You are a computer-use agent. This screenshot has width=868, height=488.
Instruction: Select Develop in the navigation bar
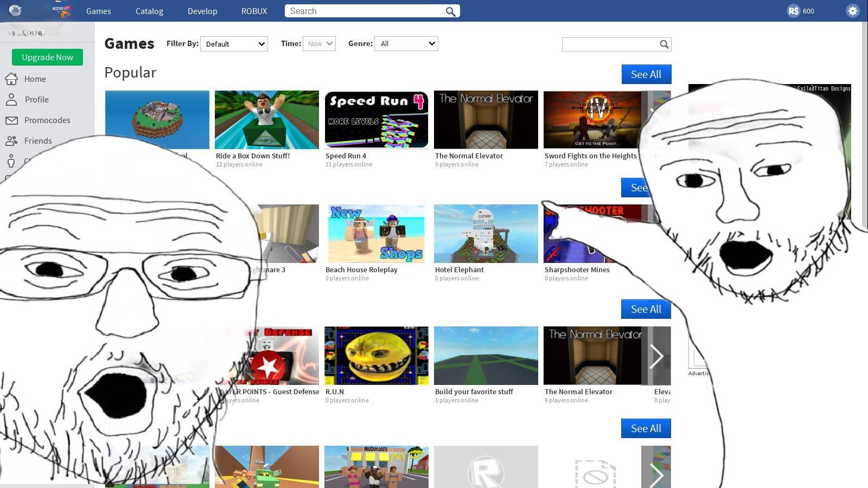coord(202,11)
